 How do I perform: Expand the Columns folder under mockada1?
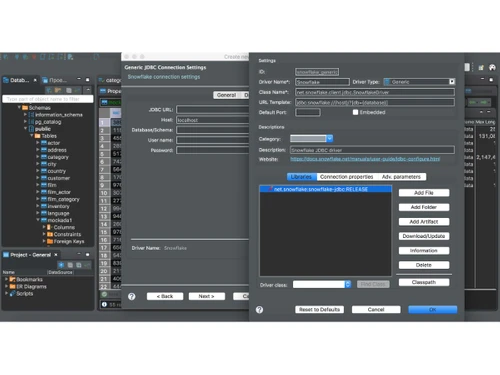coord(44,227)
